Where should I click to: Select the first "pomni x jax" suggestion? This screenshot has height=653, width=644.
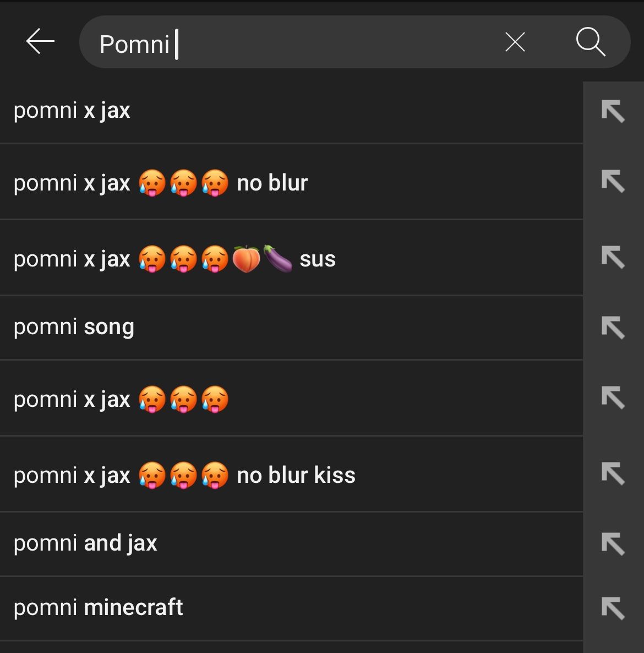pyautogui.click(x=72, y=111)
